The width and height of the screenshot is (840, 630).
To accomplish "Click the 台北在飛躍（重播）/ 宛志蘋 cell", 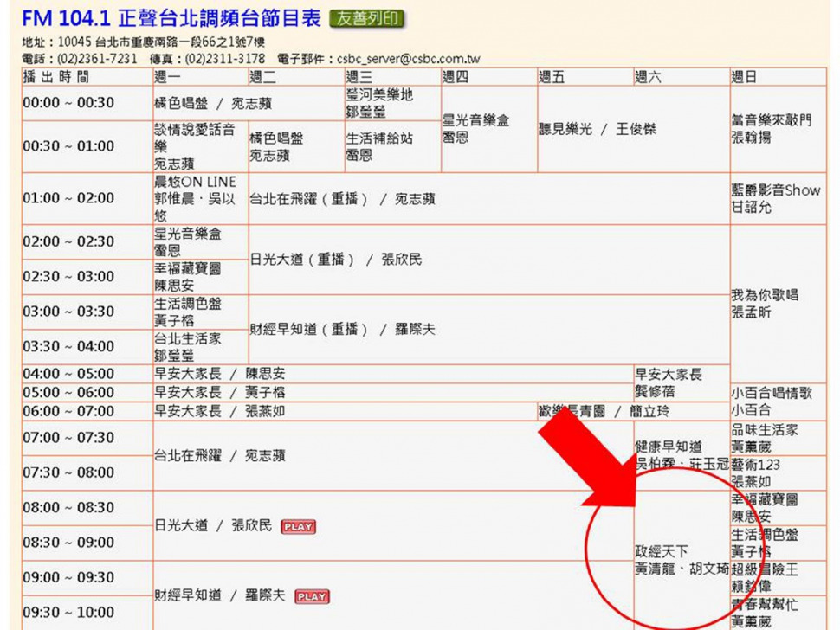I will (x=489, y=198).
